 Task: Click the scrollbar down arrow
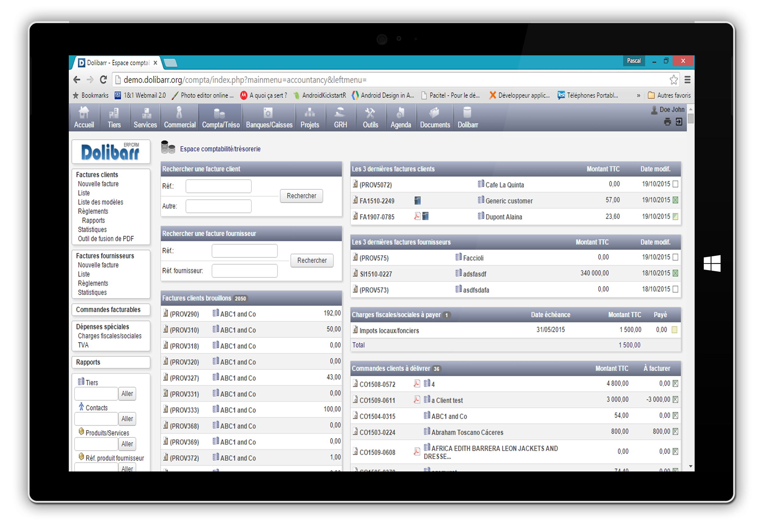[690, 466]
